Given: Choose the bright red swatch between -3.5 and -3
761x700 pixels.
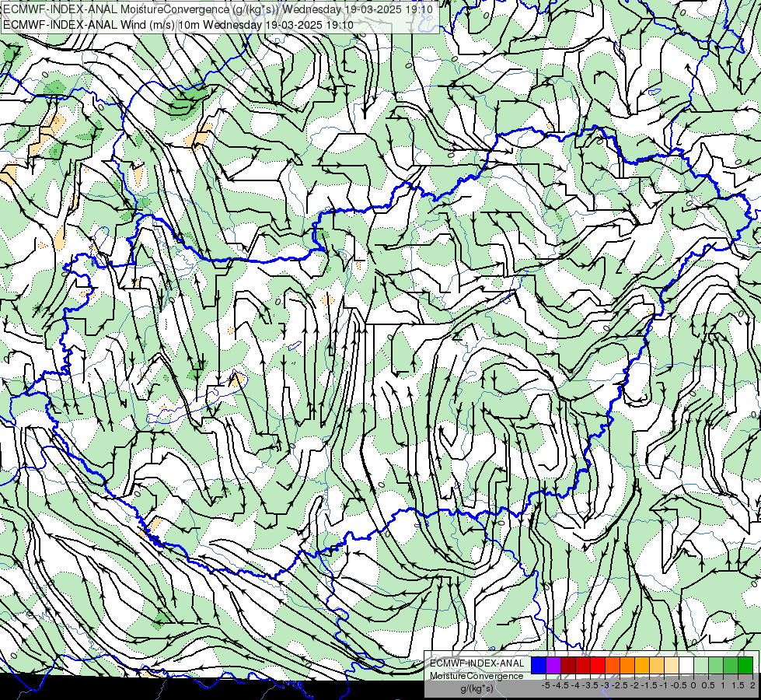Looking at the screenshot, I should pos(598,665).
